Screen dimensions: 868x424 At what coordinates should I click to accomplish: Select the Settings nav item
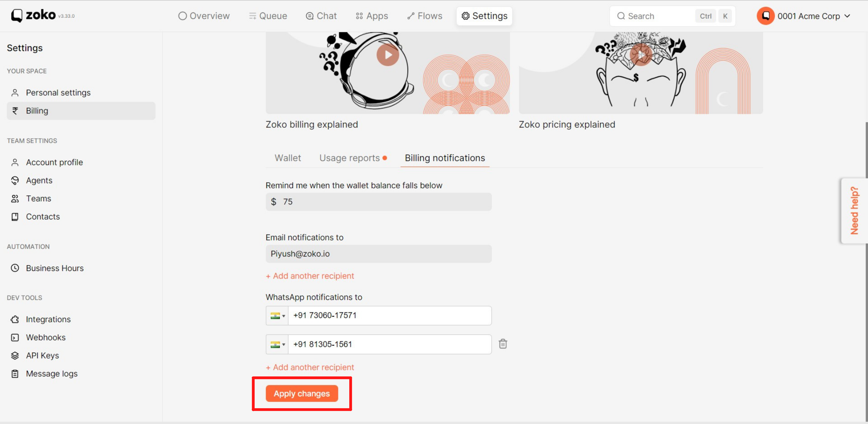tap(484, 16)
